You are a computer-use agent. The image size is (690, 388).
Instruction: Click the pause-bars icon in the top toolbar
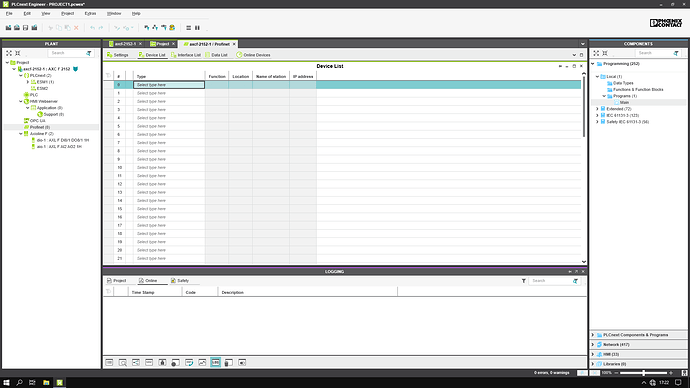point(197,28)
